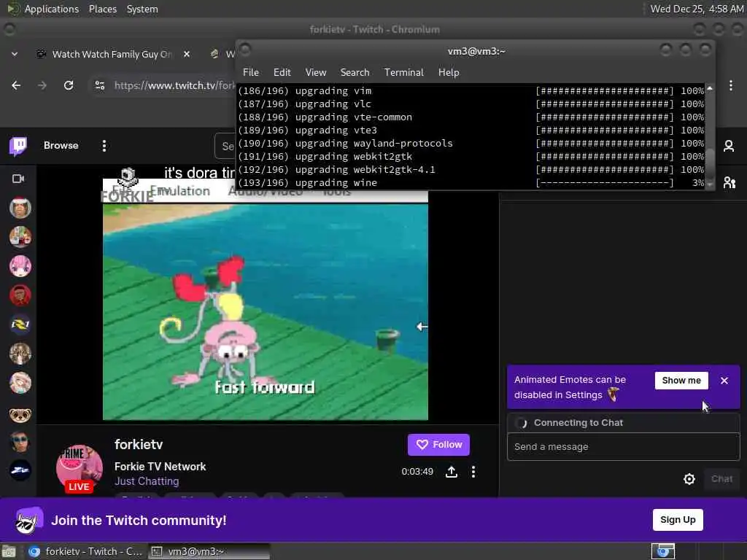The width and height of the screenshot is (747, 560).
Task: Click the twitch.tv URL address bar
Action: [x=174, y=86]
